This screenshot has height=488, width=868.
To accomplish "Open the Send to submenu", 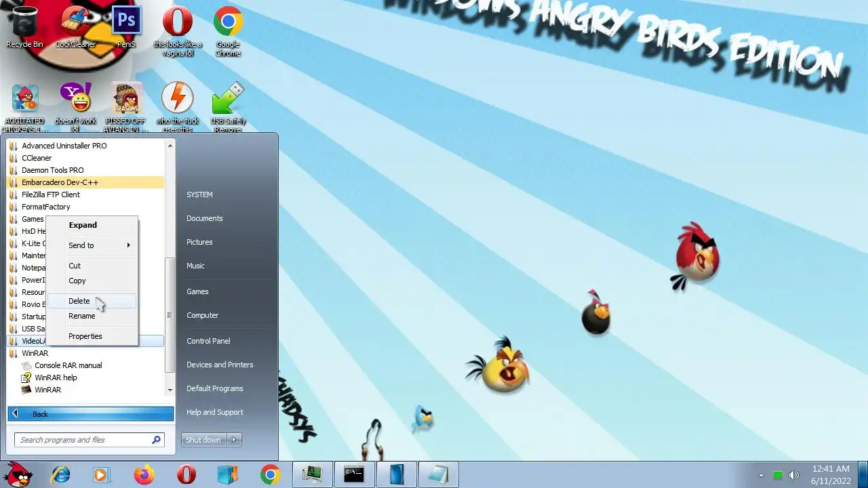I will 92,245.
